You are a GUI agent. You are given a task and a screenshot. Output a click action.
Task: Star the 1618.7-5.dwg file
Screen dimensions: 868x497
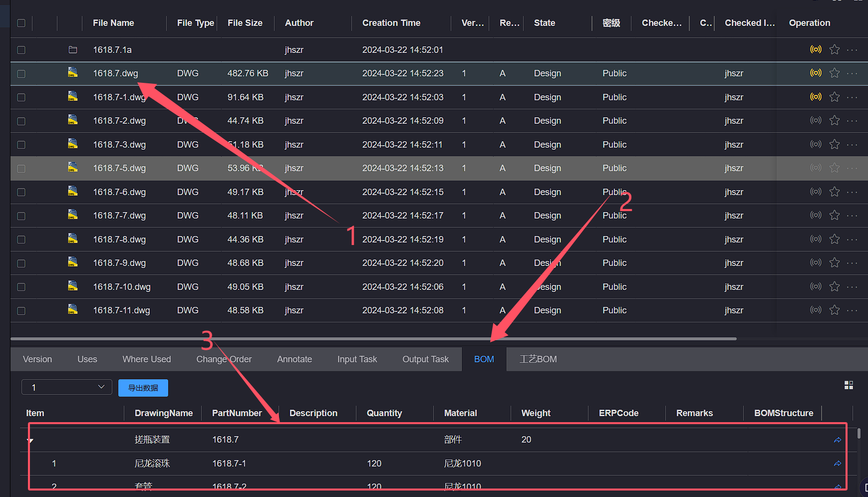(x=835, y=168)
